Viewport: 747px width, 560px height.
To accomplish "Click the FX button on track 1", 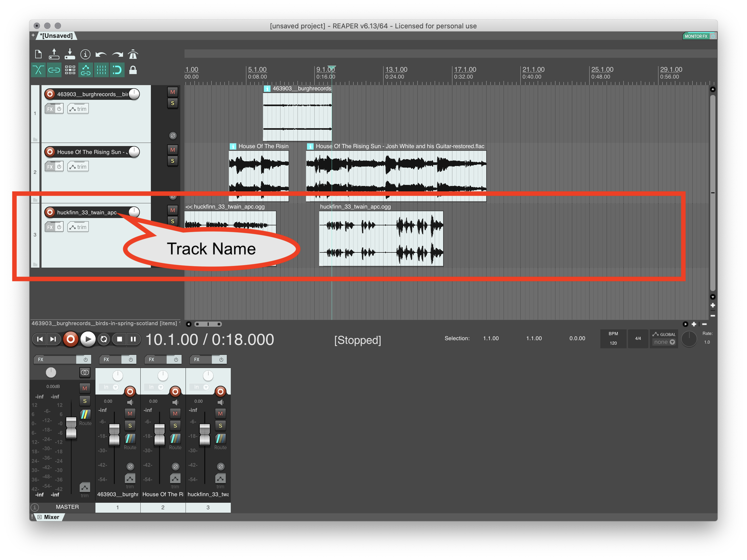I will (50, 108).
